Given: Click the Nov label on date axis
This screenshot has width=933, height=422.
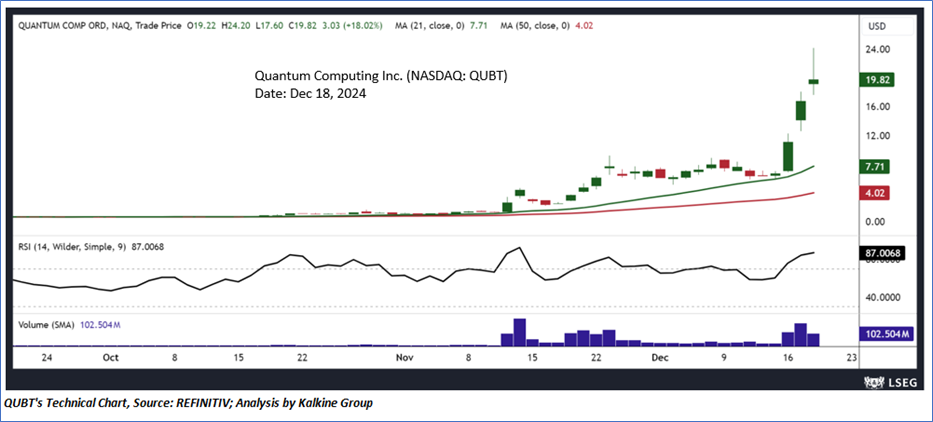Looking at the screenshot, I should [x=405, y=358].
